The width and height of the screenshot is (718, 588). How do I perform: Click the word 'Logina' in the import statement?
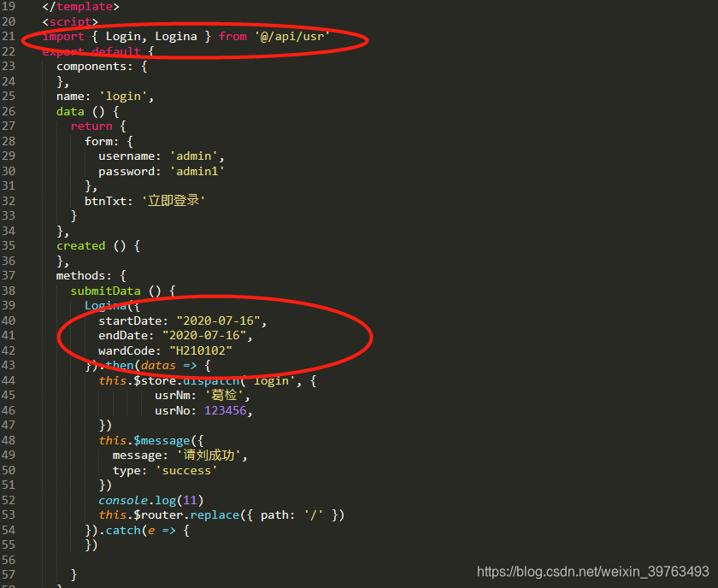[176, 36]
